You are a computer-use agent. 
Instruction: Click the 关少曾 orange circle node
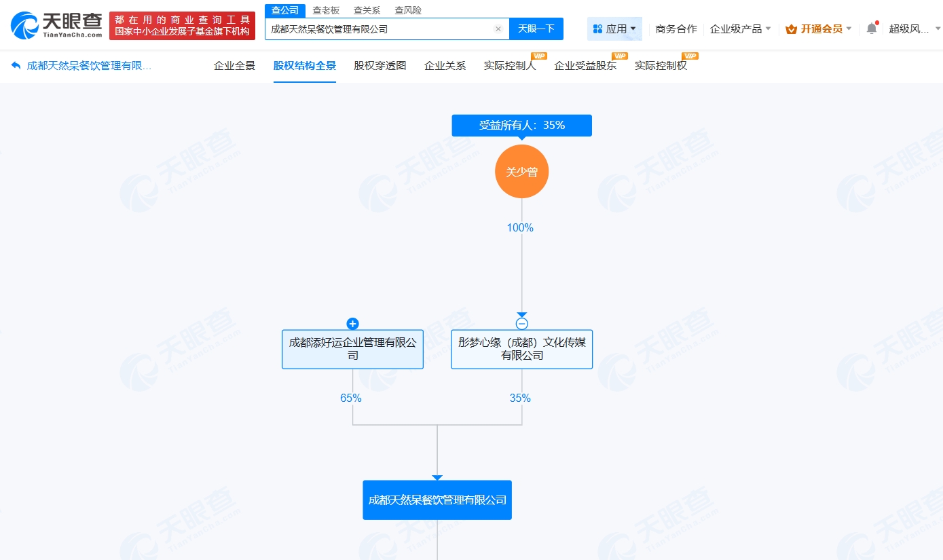click(x=521, y=172)
